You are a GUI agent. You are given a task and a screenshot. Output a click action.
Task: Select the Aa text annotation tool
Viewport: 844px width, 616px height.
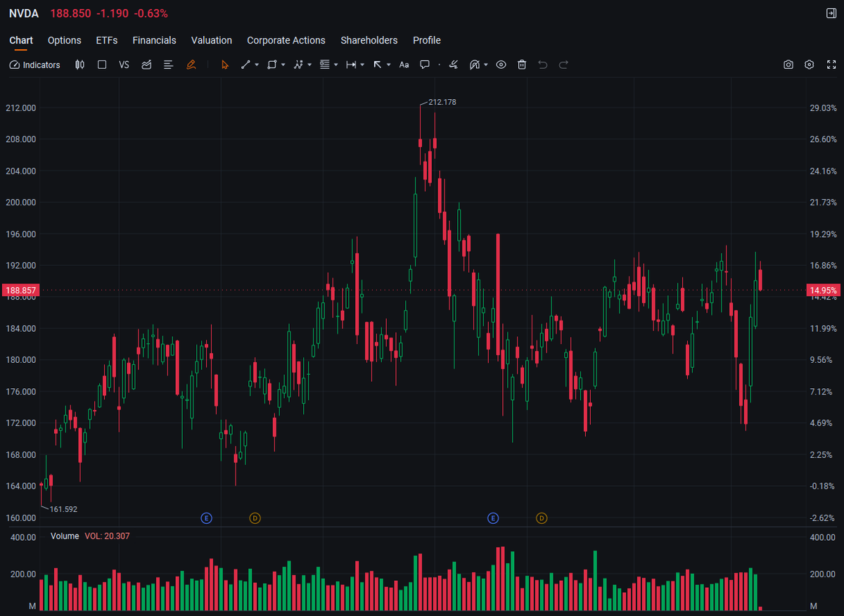pyautogui.click(x=404, y=65)
